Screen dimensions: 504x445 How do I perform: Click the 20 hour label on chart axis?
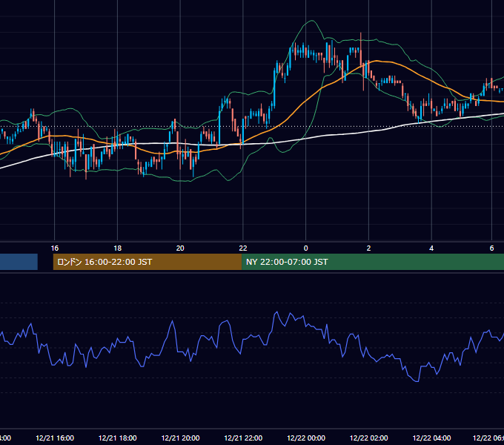click(x=180, y=248)
